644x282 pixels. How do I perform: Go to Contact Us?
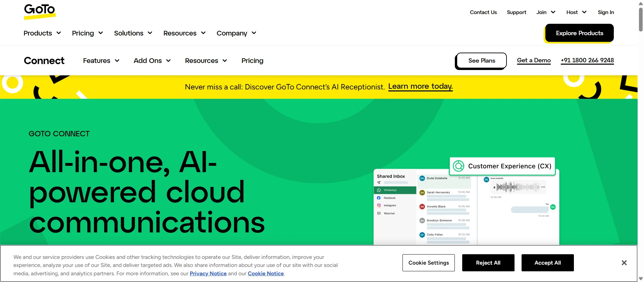483,12
